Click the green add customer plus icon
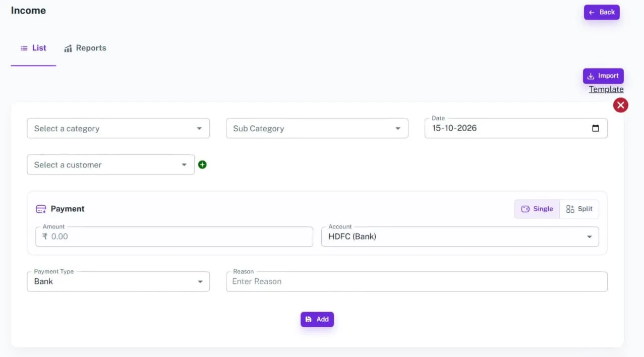 click(x=202, y=164)
